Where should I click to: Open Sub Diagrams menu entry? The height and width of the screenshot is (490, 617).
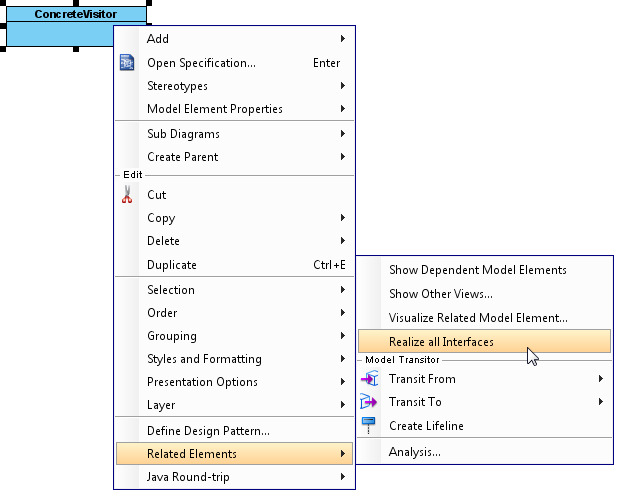click(x=235, y=134)
